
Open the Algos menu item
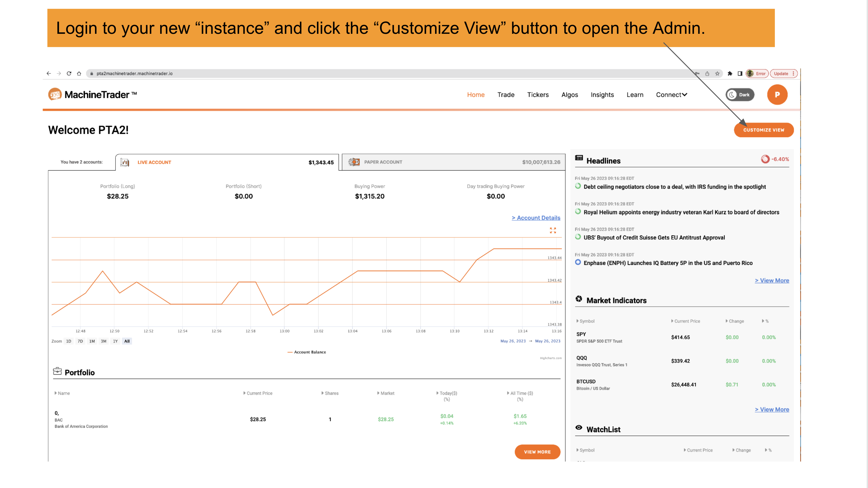pos(569,95)
